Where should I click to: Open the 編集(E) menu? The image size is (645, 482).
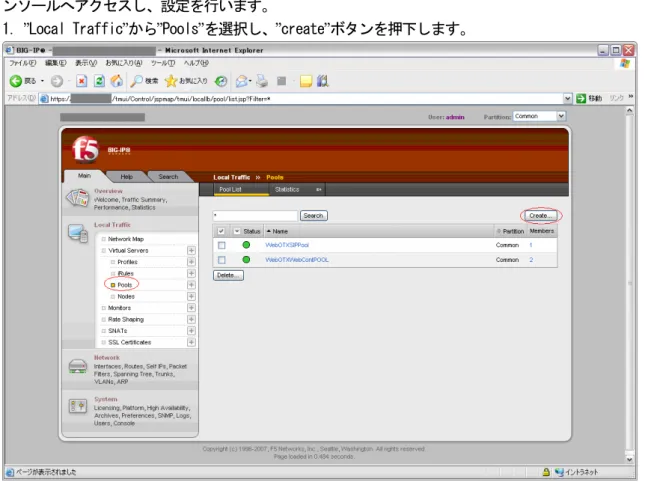(55, 63)
